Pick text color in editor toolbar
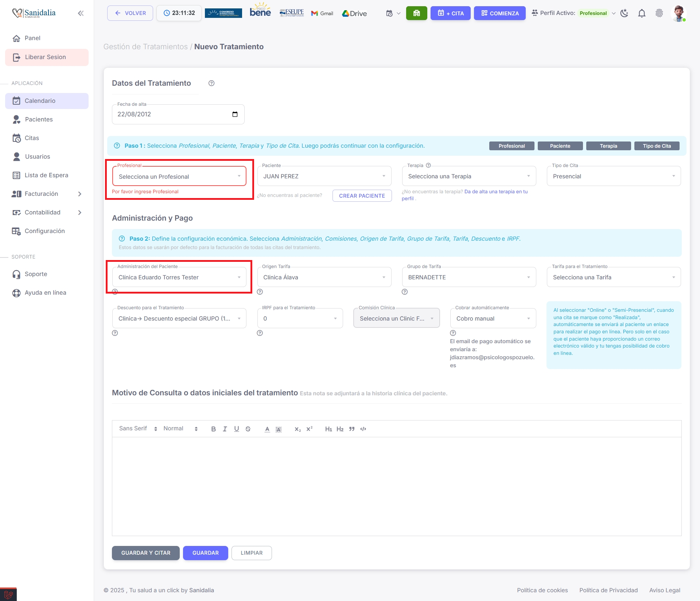The image size is (700, 601). pyautogui.click(x=267, y=429)
